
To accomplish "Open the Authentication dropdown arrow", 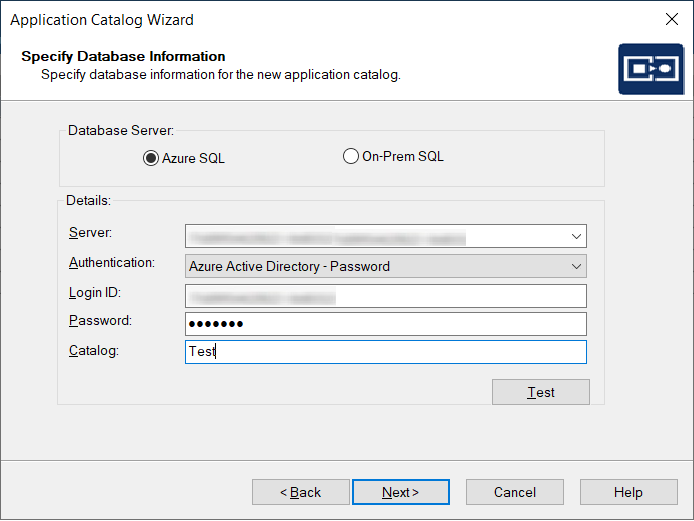I will tap(576, 266).
